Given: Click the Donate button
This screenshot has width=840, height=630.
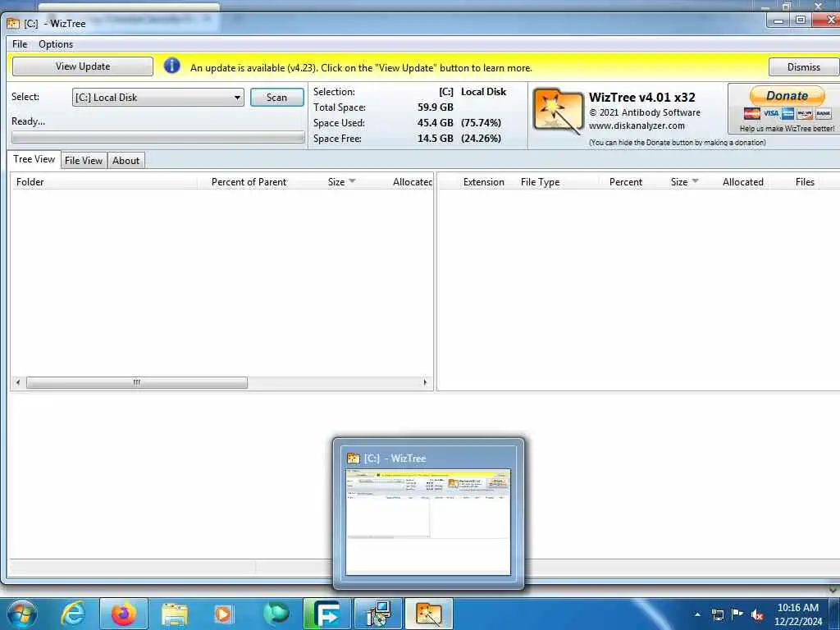Looking at the screenshot, I should 787,96.
